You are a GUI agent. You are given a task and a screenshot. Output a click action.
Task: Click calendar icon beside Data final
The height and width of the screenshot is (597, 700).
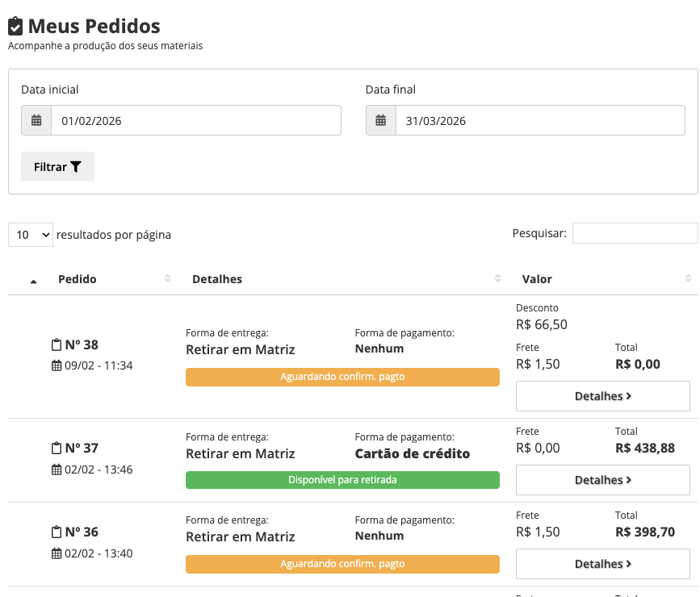click(381, 120)
